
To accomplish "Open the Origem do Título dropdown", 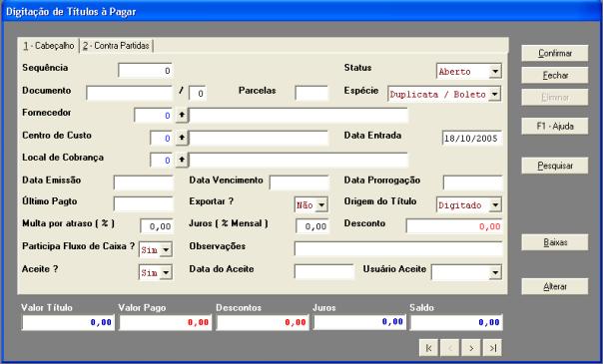I will 495,204.
